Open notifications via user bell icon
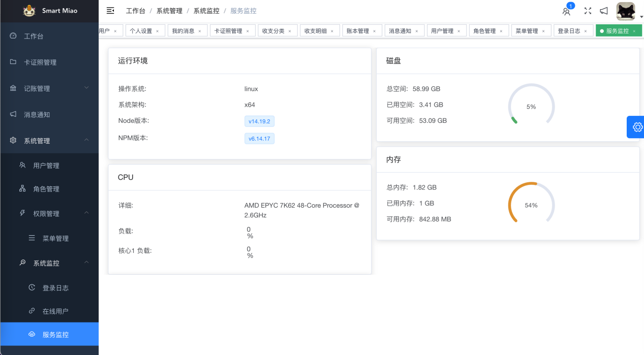This screenshot has width=644, height=355. tap(566, 11)
